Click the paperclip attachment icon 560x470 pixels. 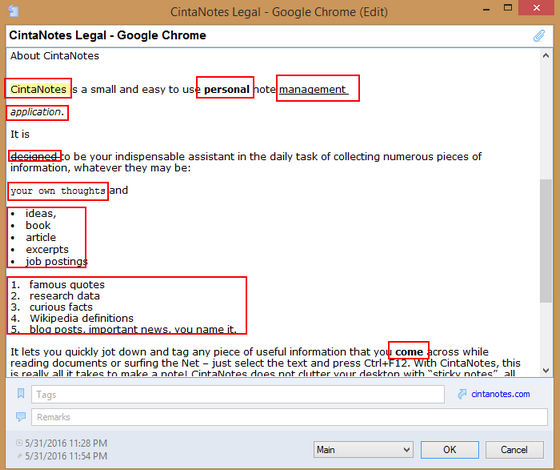coord(539,36)
